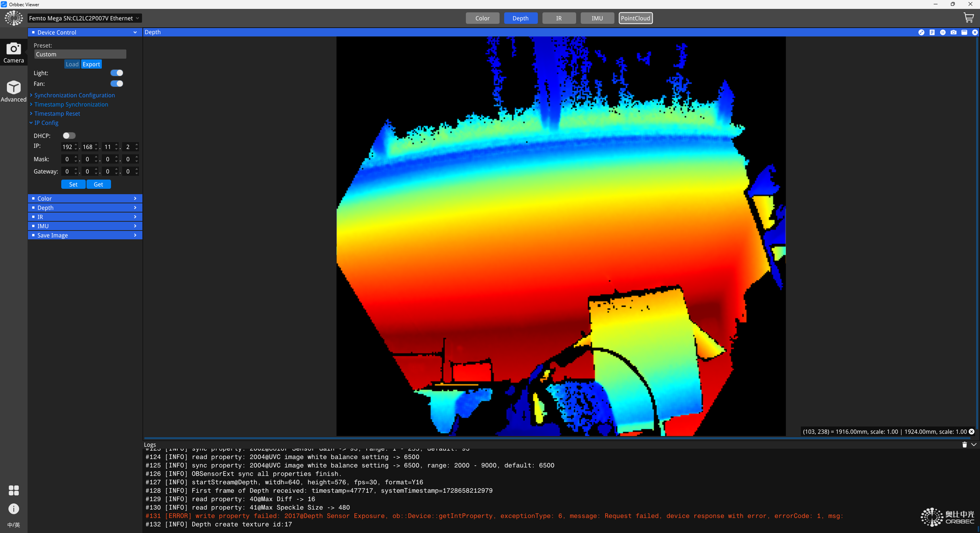This screenshot has height=533, width=980.
Task: Select the PointCloud tab
Action: 635,18
